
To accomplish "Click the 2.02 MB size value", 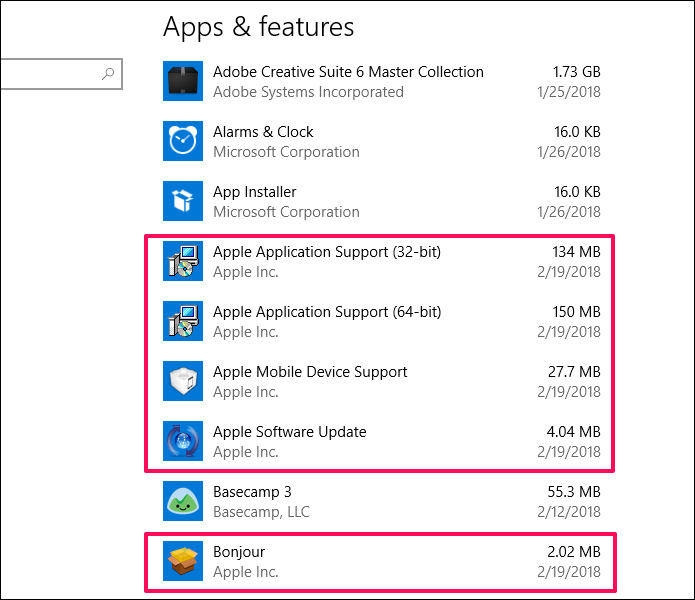I will tap(574, 552).
